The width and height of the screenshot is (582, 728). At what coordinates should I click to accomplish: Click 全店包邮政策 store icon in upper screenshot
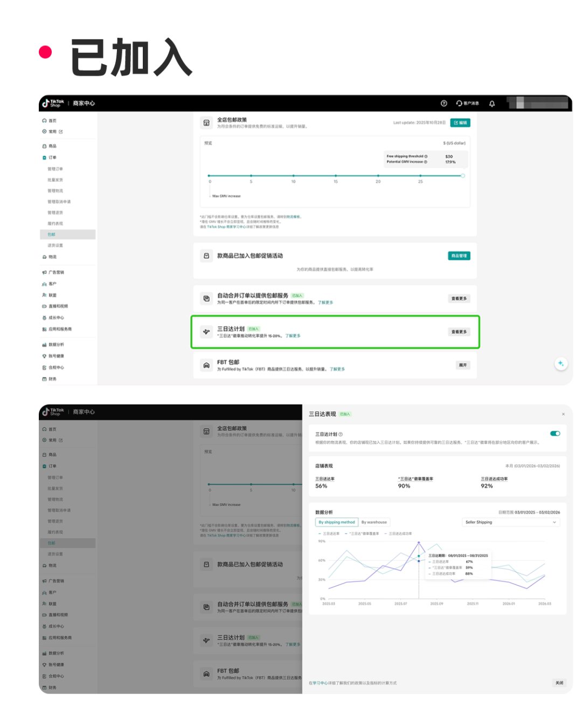tap(206, 123)
